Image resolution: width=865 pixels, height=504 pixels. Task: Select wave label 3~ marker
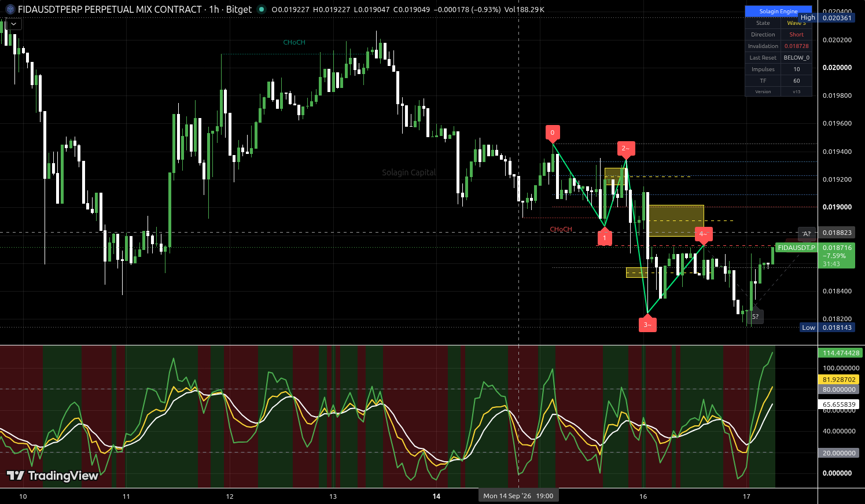647,325
